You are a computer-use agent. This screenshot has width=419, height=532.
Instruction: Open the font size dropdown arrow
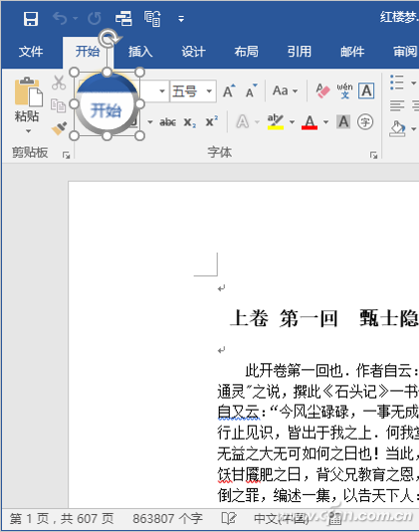point(209,90)
